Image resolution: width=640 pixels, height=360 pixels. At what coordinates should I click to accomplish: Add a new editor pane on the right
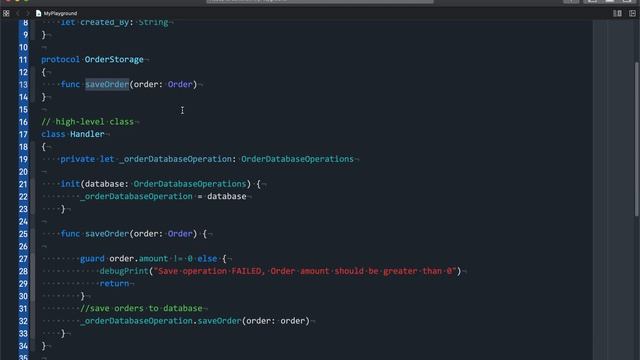(x=632, y=13)
